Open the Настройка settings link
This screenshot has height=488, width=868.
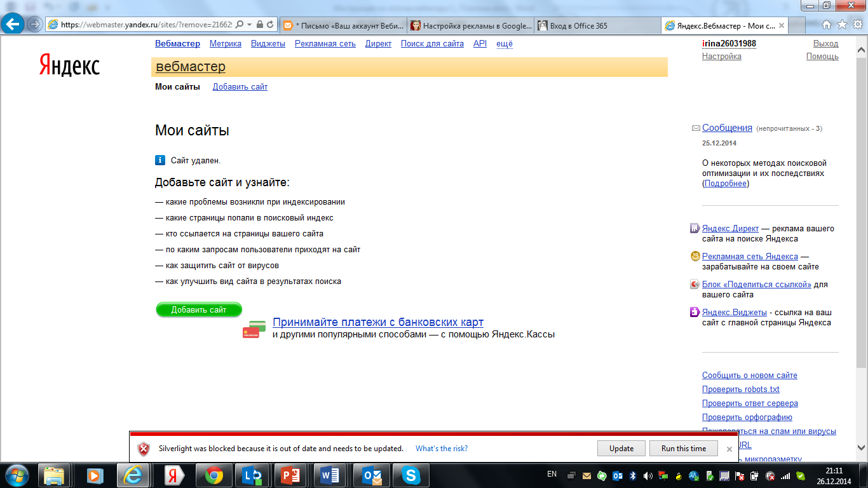722,57
